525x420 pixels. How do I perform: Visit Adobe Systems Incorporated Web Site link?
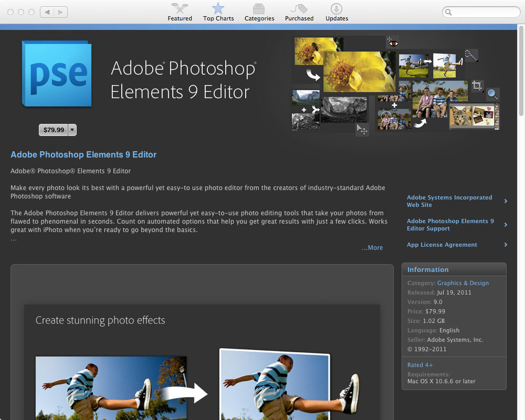point(449,201)
